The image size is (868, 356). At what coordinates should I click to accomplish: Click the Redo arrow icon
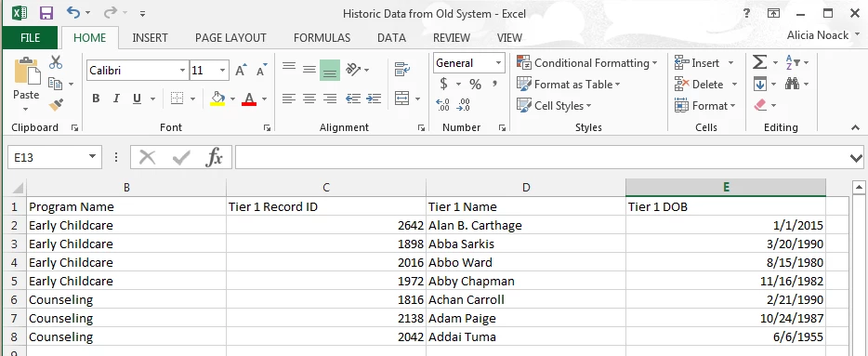[x=111, y=12]
